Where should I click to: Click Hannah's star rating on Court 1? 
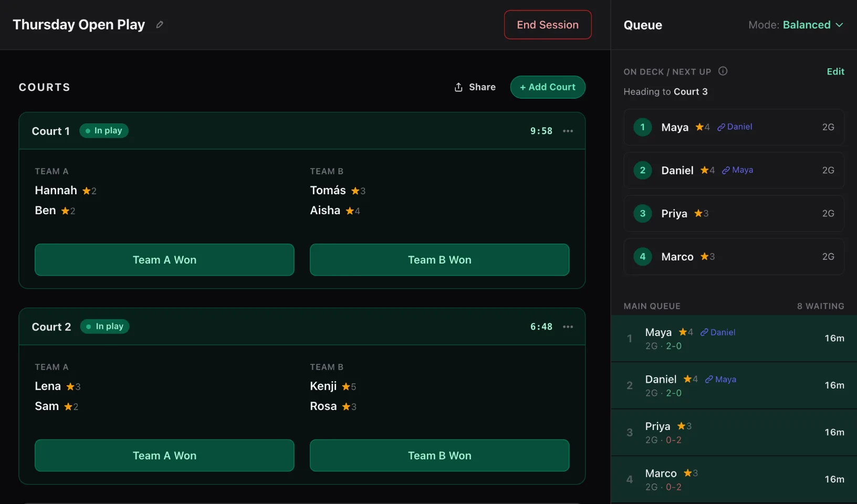[x=89, y=191]
